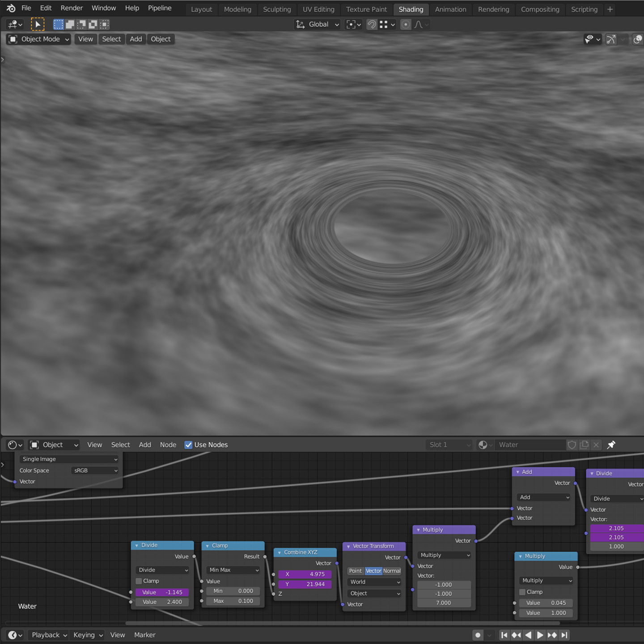Click the Timeline editor type icon at bottom

[12, 635]
